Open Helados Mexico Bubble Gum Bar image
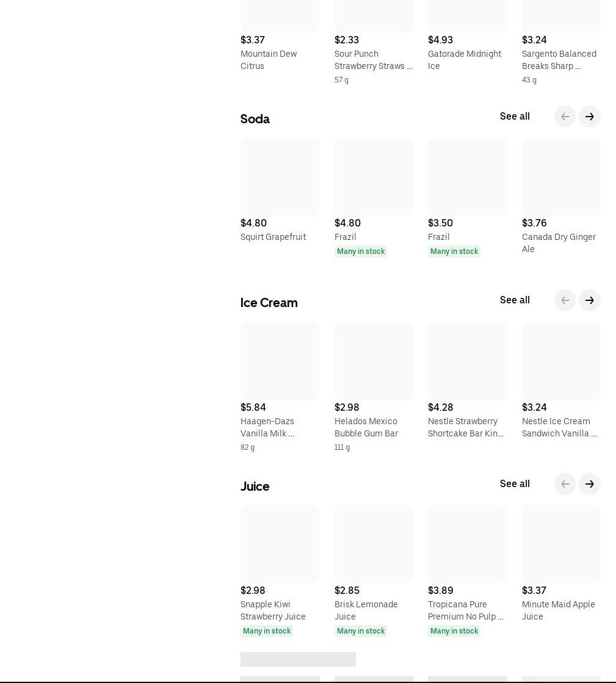This screenshot has width=616, height=683. pyautogui.click(x=374, y=361)
